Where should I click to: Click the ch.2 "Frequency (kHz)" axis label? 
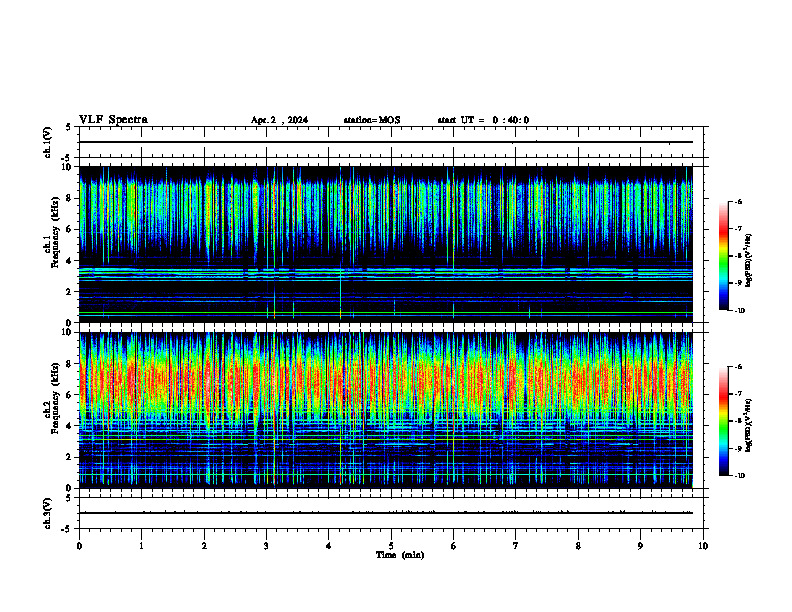pyautogui.click(x=55, y=397)
